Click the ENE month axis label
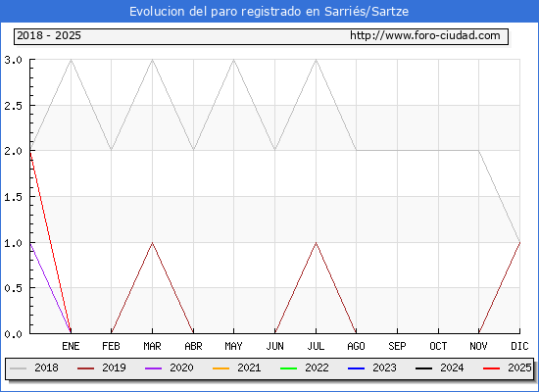Screen dimensions: 539x392 (x=71, y=346)
